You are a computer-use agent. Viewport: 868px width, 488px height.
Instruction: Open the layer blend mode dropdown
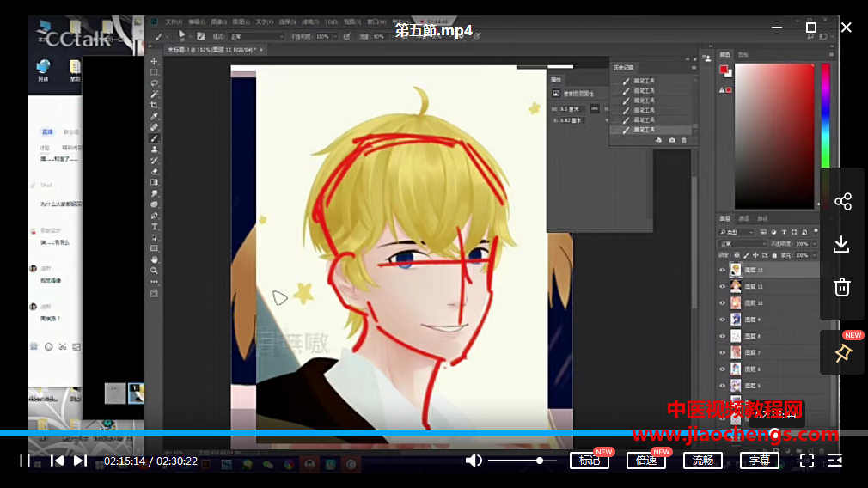(x=743, y=244)
